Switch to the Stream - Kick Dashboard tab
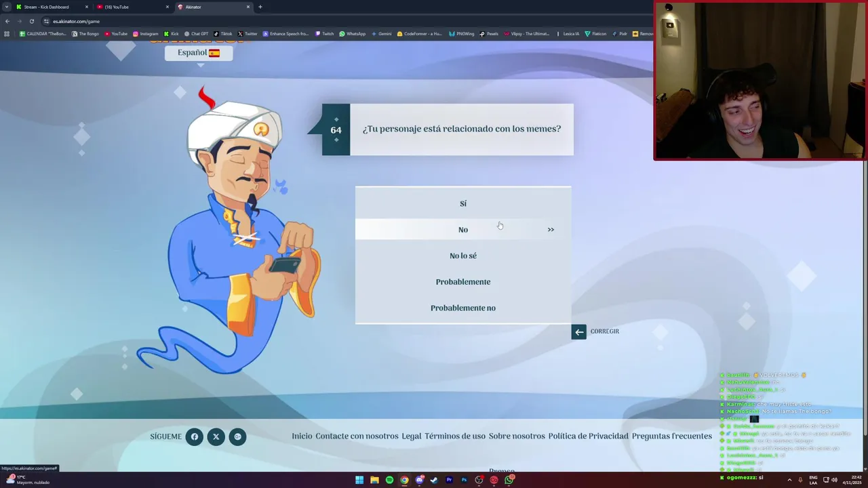868x488 pixels. point(52,7)
